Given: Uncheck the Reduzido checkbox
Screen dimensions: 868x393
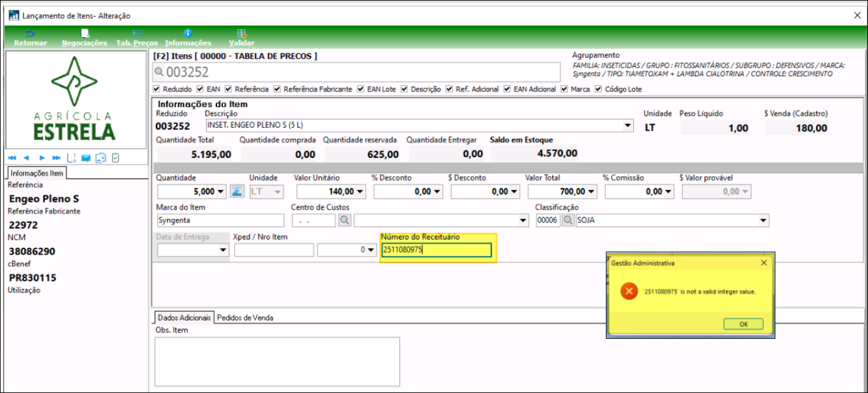Looking at the screenshot, I should coord(158,89).
